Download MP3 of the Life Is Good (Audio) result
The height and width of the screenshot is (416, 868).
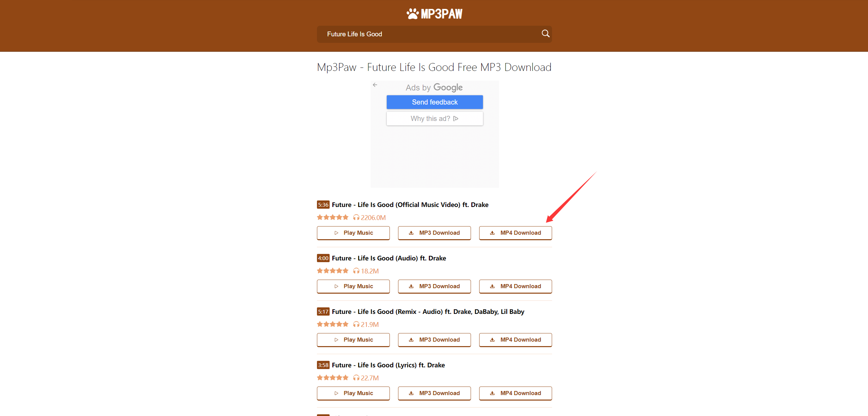[x=434, y=286]
